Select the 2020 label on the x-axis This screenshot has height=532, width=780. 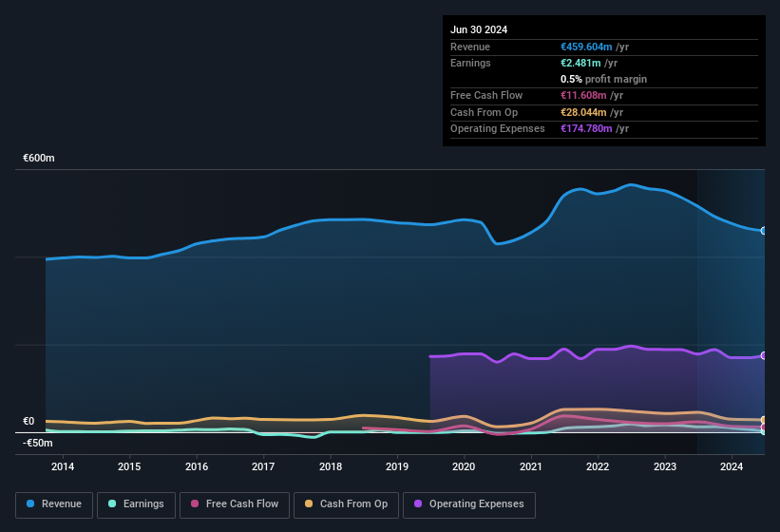(464, 466)
